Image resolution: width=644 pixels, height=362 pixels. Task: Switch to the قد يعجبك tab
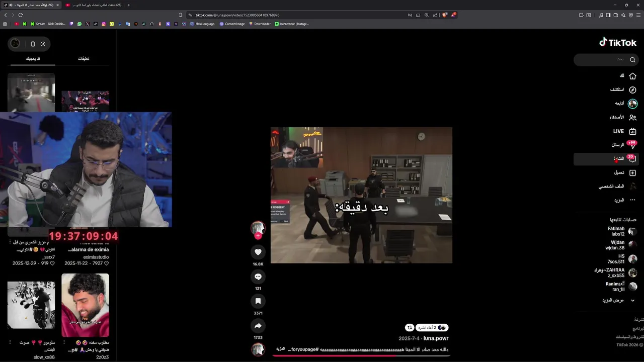(33, 59)
